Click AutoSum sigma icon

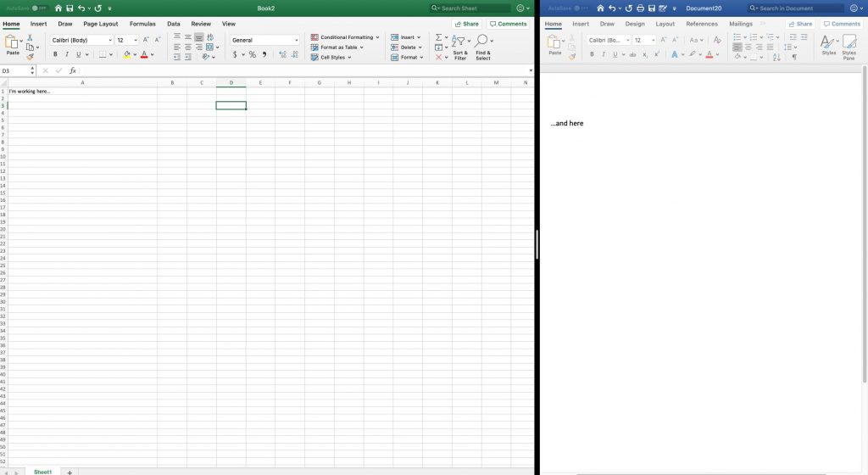439,37
